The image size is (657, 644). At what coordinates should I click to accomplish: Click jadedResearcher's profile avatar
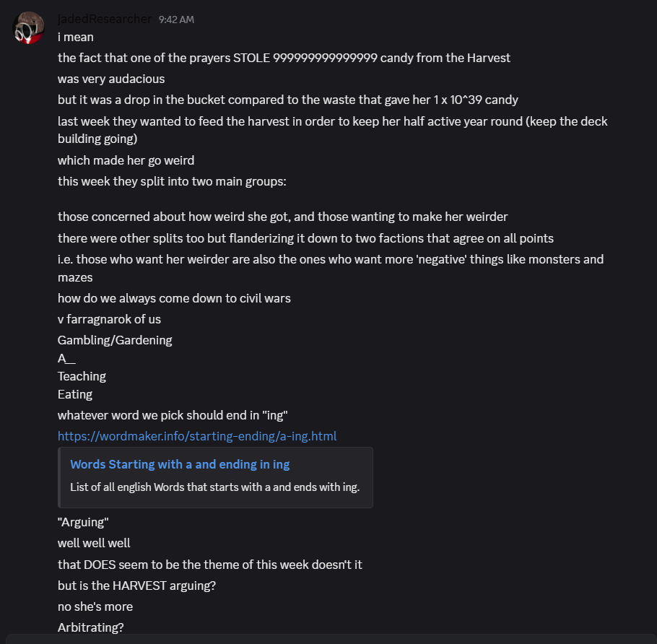point(29,27)
